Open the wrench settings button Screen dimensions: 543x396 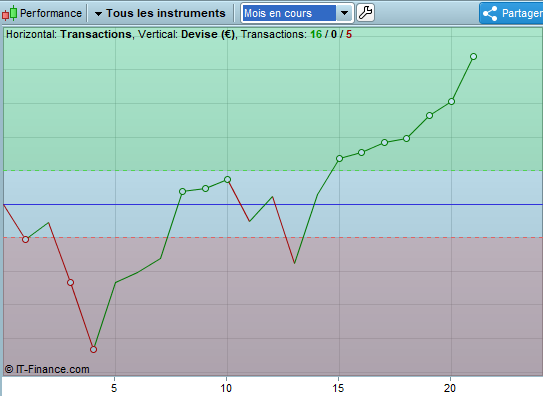click(x=365, y=13)
